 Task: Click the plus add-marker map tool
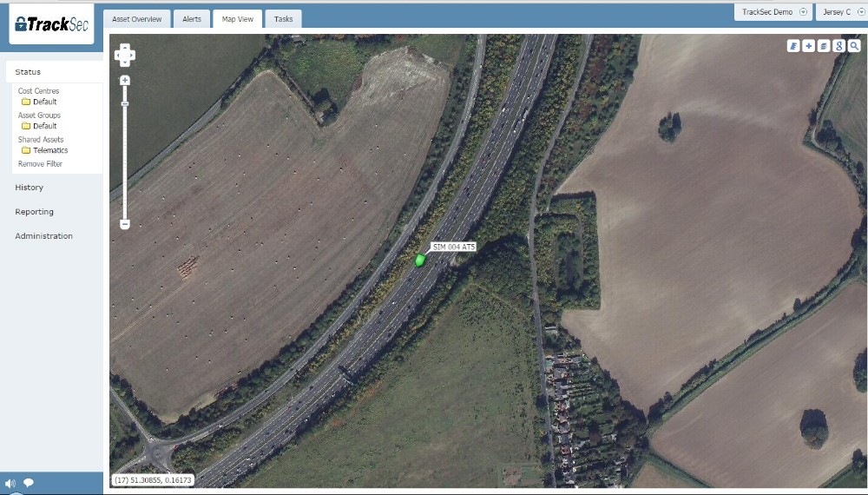coord(809,46)
